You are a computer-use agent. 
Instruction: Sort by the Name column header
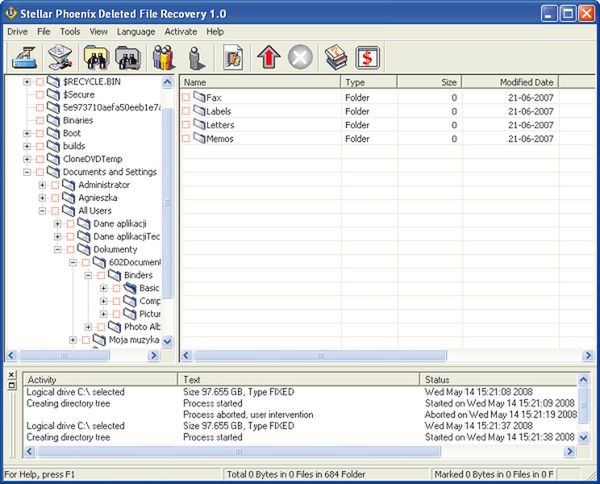[260, 82]
